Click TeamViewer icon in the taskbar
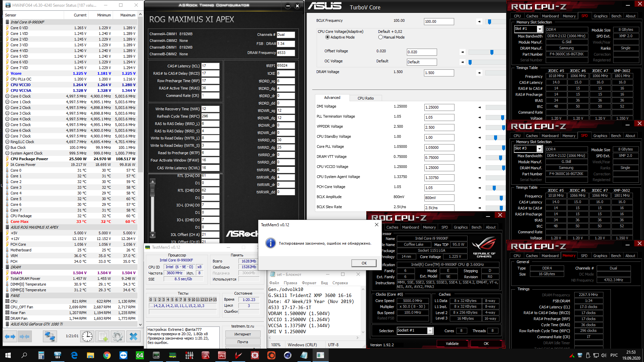Screen dimensions: 644x362 click(123, 355)
